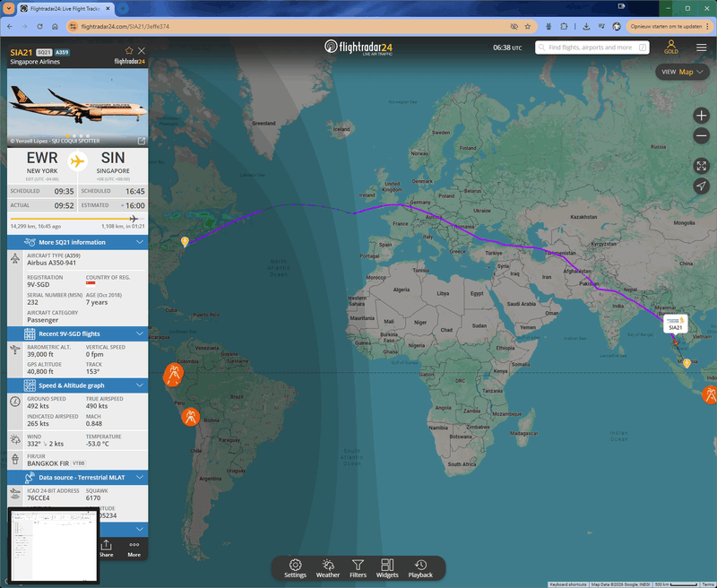Viewport: 717px width, 588px height.
Task: Click the Singapore Airlines A350 photo
Action: point(78,107)
